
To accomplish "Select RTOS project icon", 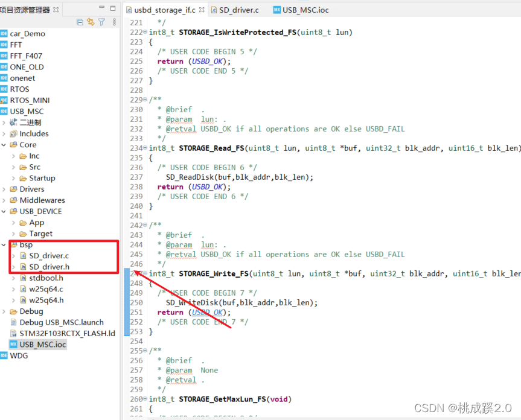I will tap(4, 89).
